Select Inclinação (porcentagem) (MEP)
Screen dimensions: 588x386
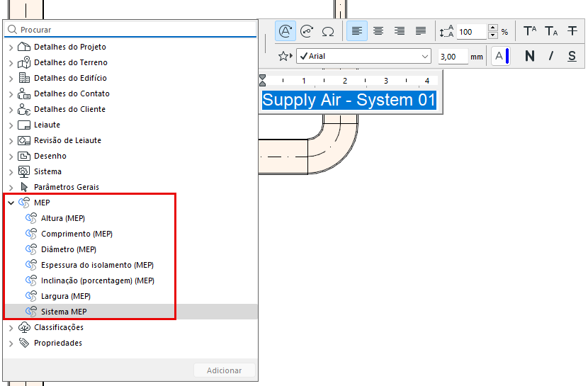click(x=98, y=280)
